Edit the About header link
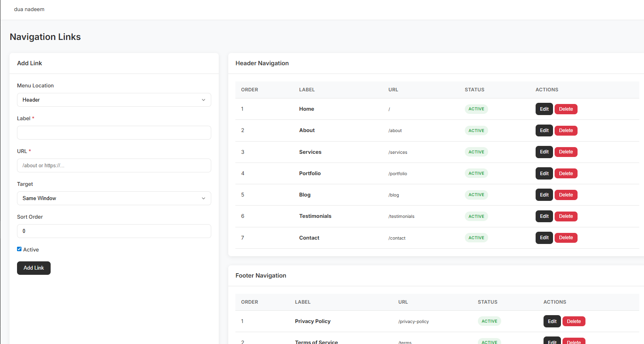 (544, 130)
